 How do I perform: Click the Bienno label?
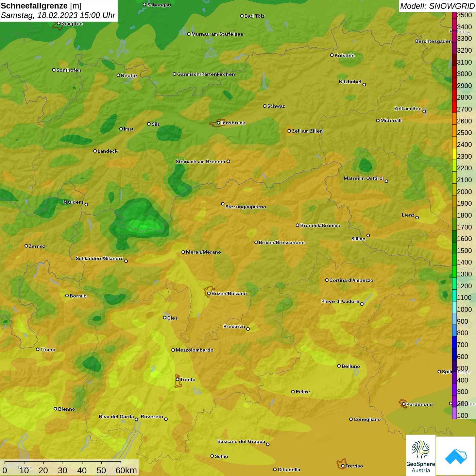pos(67,409)
